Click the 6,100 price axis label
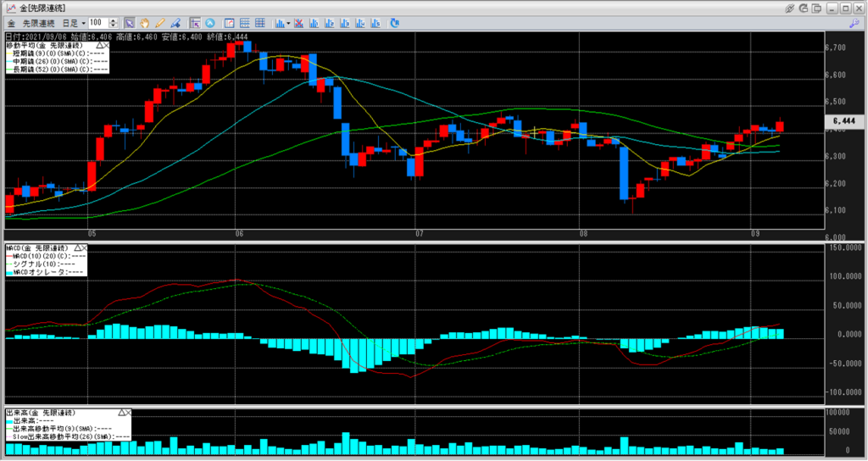The height and width of the screenshot is (461, 868). [x=835, y=211]
